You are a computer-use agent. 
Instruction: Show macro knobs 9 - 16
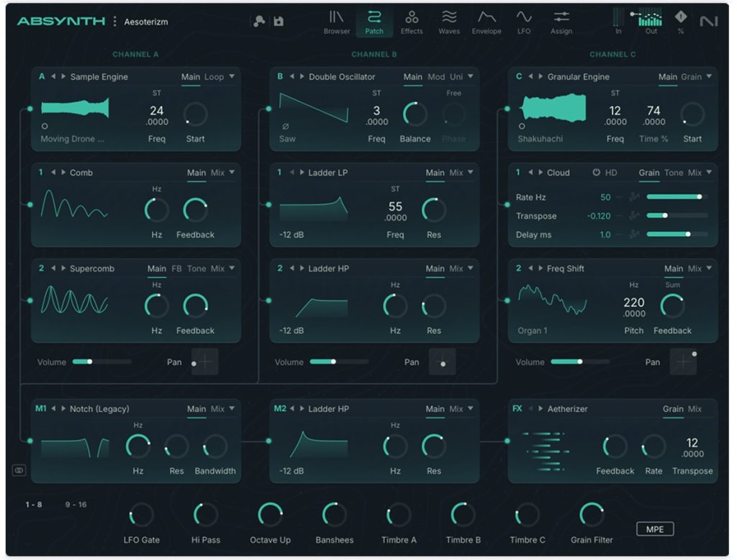[76, 505]
